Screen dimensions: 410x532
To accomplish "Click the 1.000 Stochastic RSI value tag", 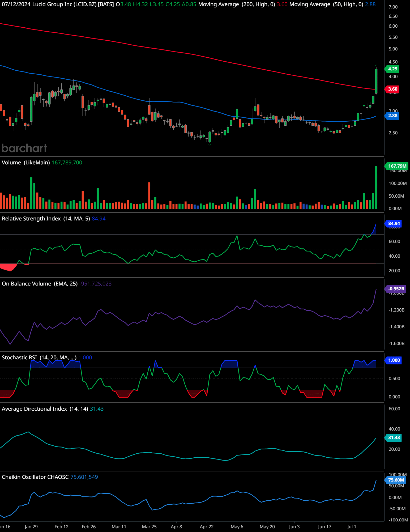I will coord(393,360).
